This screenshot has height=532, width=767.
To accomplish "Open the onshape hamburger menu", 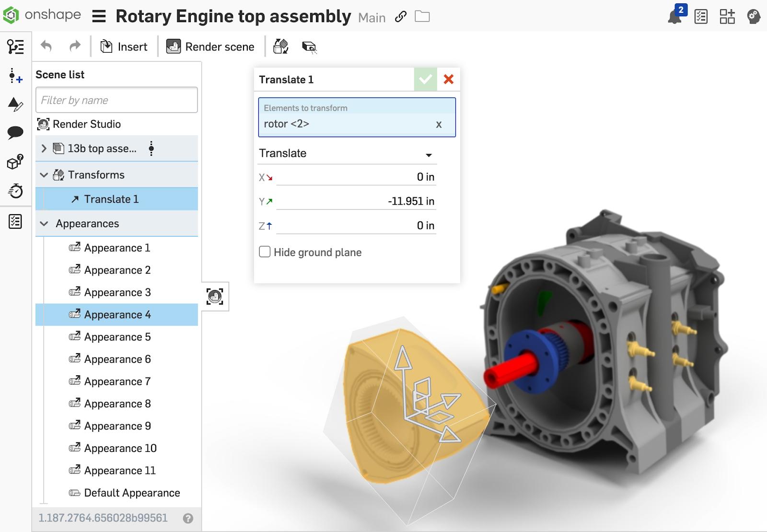I will click(99, 17).
